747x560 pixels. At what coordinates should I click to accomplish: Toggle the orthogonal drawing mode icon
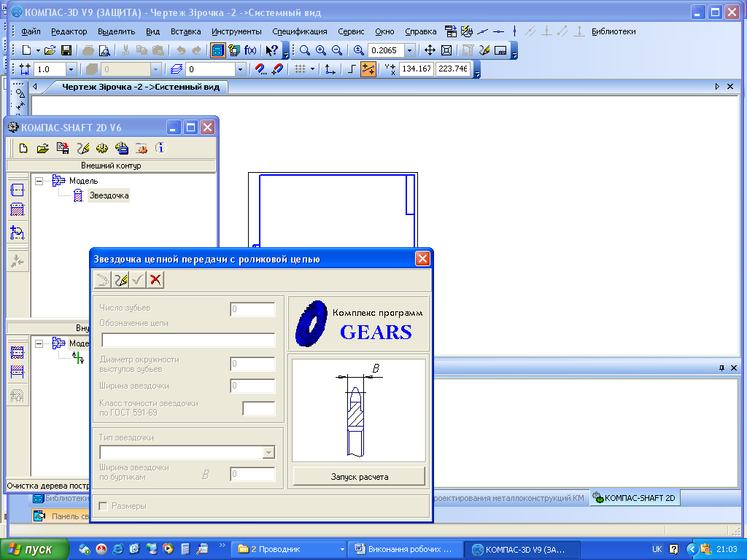coord(352,69)
